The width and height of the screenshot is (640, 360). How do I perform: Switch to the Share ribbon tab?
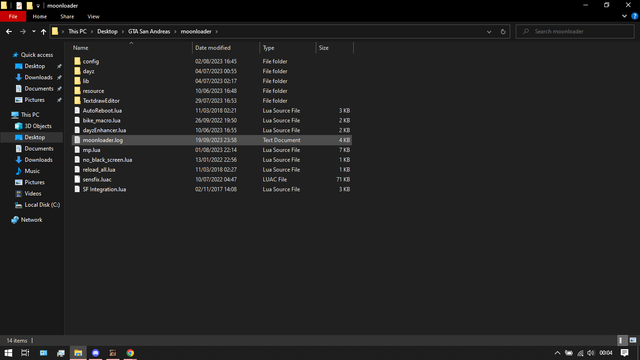click(67, 16)
